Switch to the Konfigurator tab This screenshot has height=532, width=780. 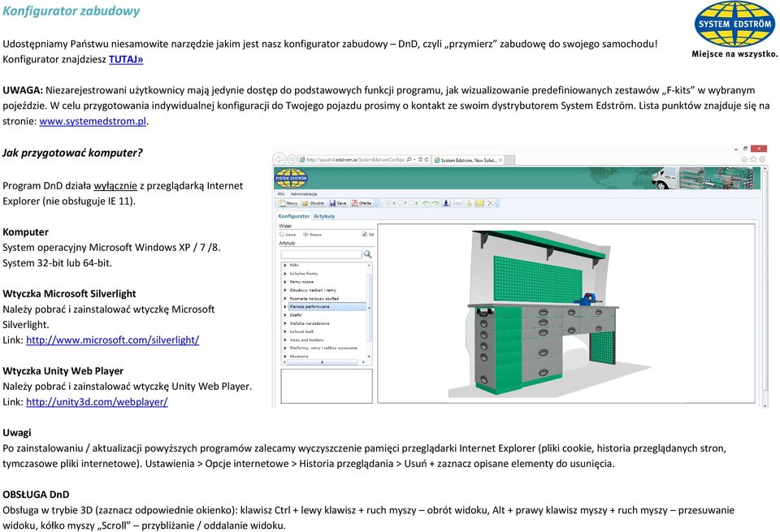pyautogui.click(x=293, y=216)
